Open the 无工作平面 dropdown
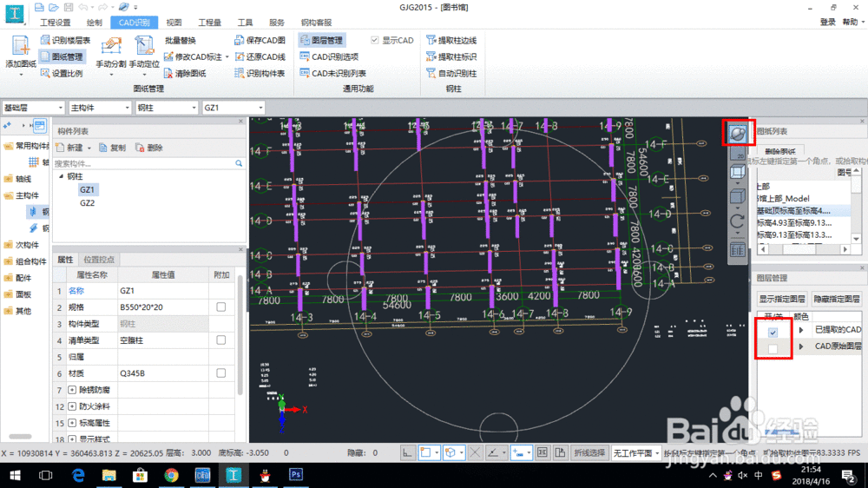 (x=635, y=453)
